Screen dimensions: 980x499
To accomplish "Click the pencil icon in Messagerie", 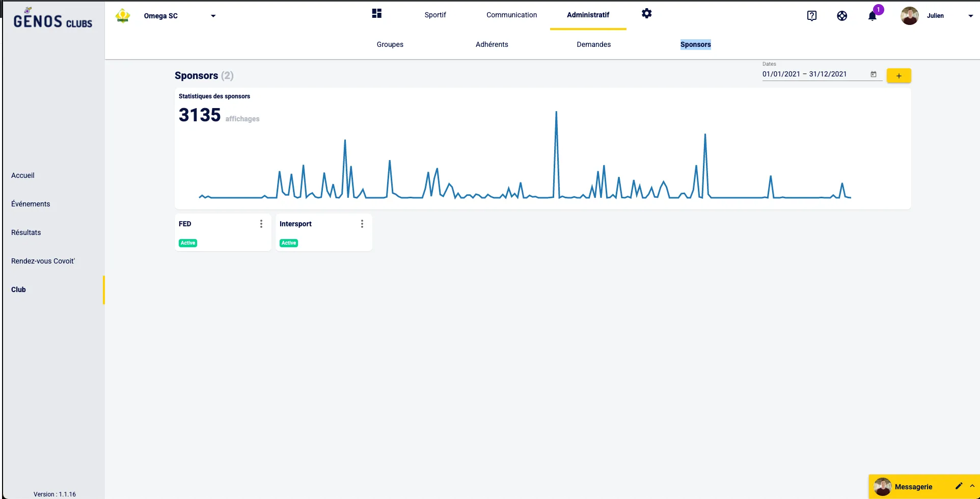I will click(959, 486).
